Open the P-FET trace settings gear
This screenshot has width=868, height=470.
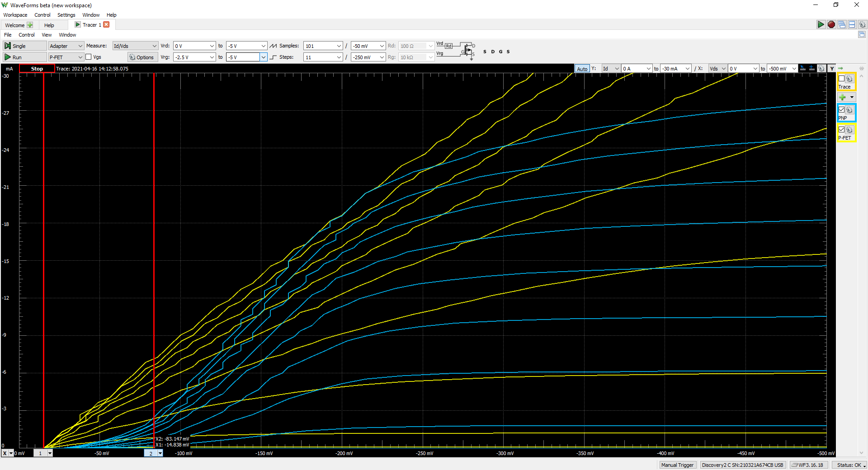pyautogui.click(x=849, y=130)
